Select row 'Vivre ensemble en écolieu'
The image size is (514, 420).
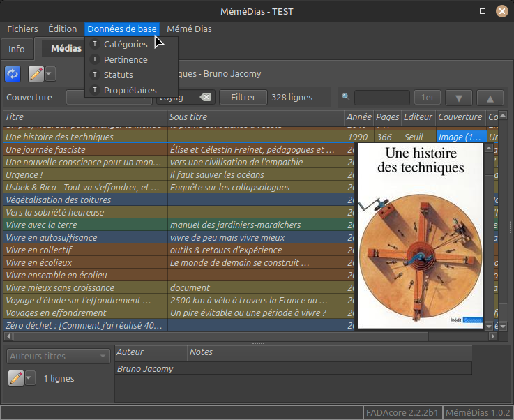pos(179,275)
